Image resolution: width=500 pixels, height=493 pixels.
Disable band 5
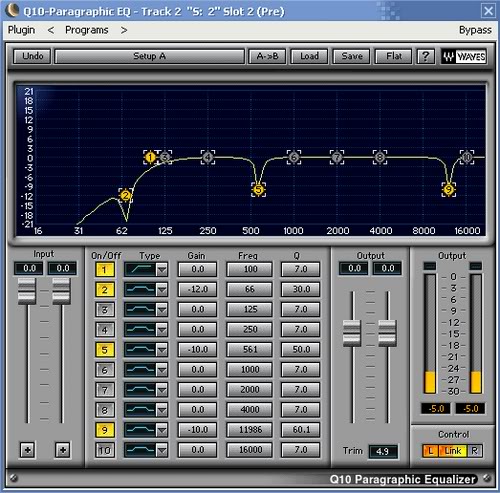[x=105, y=349]
